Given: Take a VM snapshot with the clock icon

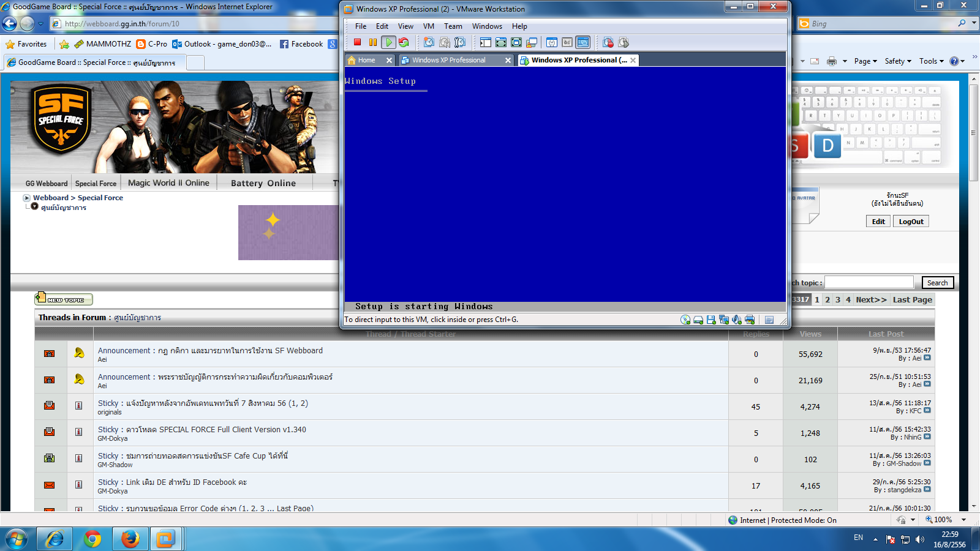Looking at the screenshot, I should 429,42.
